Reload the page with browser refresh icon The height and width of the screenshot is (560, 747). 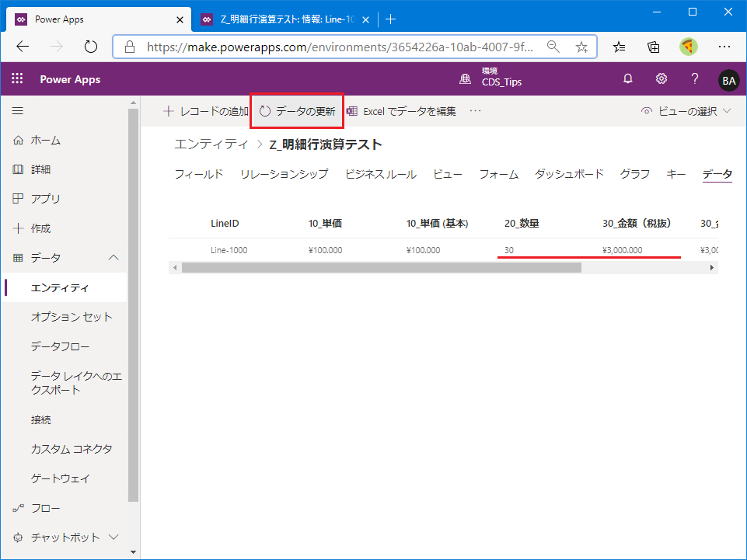click(x=90, y=46)
